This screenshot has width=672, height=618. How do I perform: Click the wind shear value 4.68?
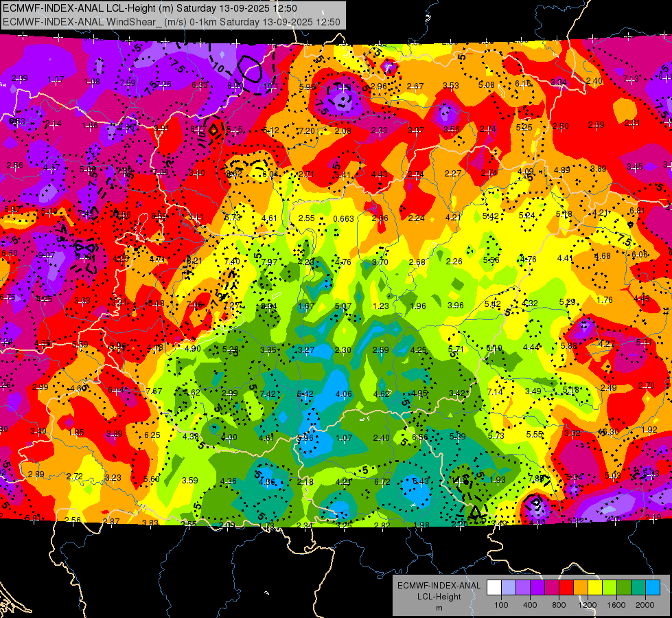[x=603, y=256]
